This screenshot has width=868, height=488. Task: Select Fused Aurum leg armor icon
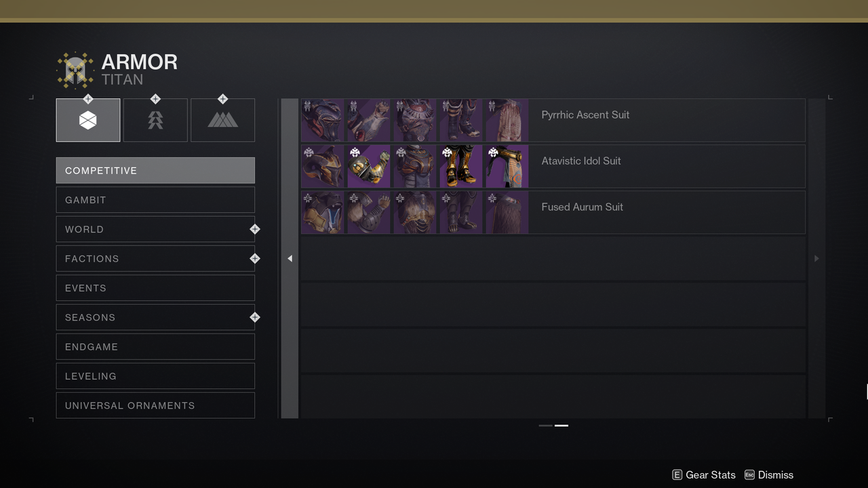pos(461,212)
